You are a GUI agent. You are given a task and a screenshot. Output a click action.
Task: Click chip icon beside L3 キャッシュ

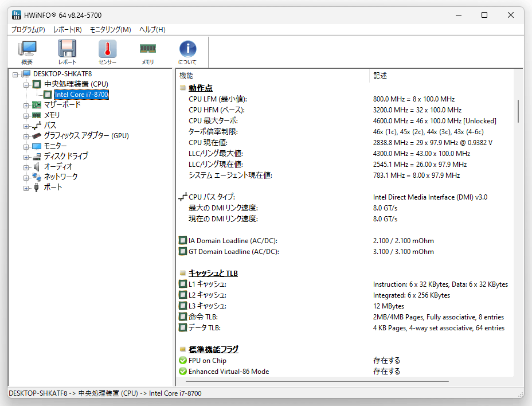[x=183, y=306]
